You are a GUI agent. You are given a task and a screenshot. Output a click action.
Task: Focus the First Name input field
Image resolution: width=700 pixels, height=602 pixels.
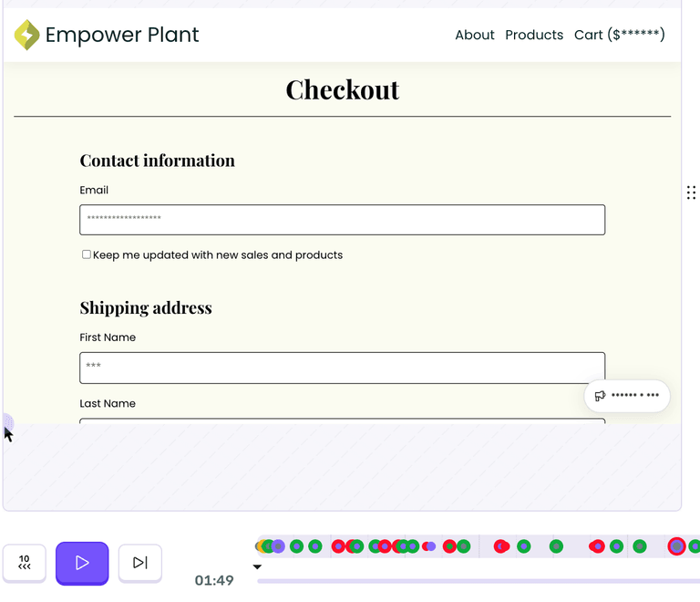pyautogui.click(x=342, y=368)
